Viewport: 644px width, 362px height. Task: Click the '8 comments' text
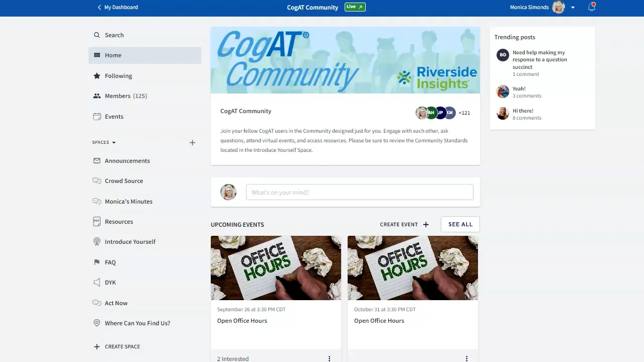(x=527, y=118)
